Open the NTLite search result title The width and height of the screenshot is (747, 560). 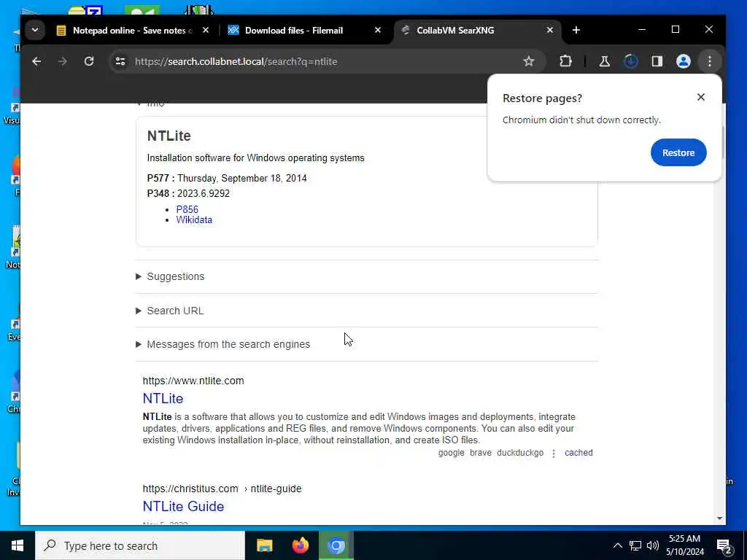(163, 398)
